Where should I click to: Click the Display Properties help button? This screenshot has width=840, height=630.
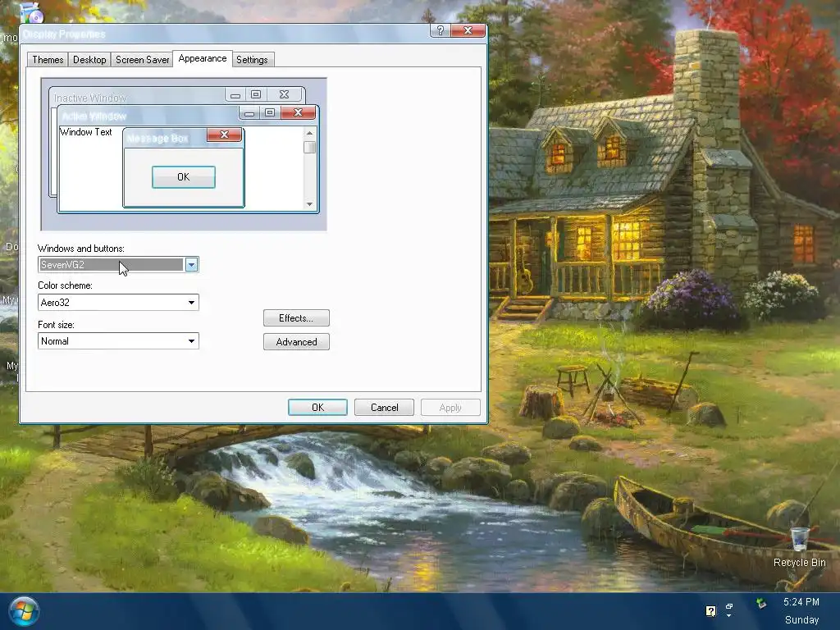pos(440,30)
